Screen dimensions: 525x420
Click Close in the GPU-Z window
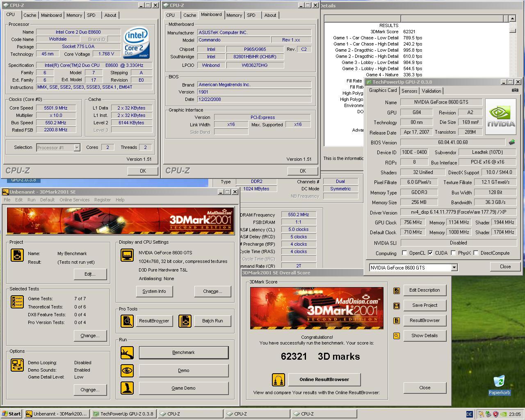(505, 267)
